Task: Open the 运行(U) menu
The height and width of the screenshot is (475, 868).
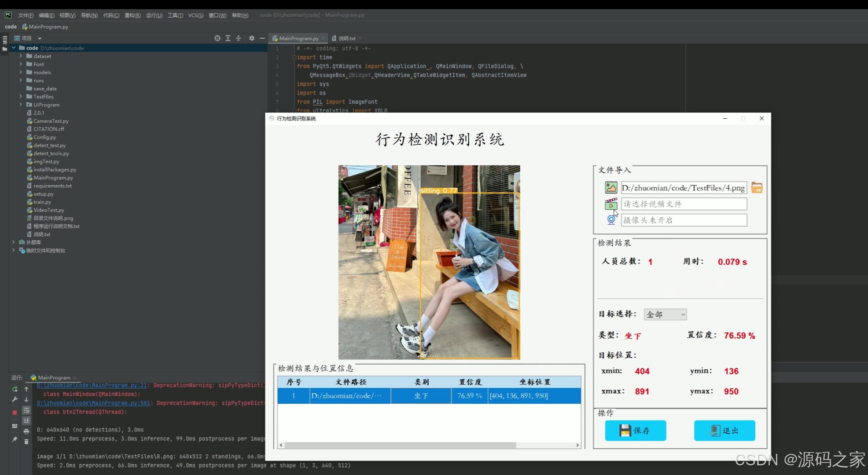Action: tap(154, 15)
